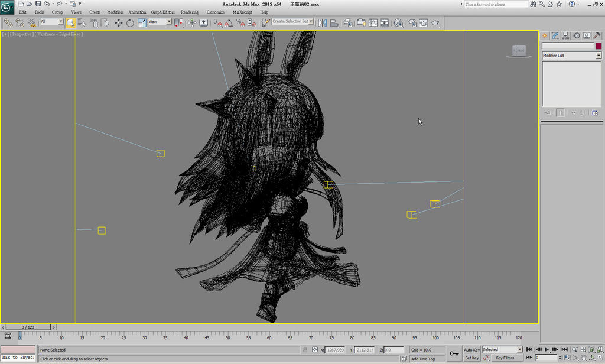Expand the Create Selection Set dropdown
The height and width of the screenshot is (364, 605).
pos(311,22)
